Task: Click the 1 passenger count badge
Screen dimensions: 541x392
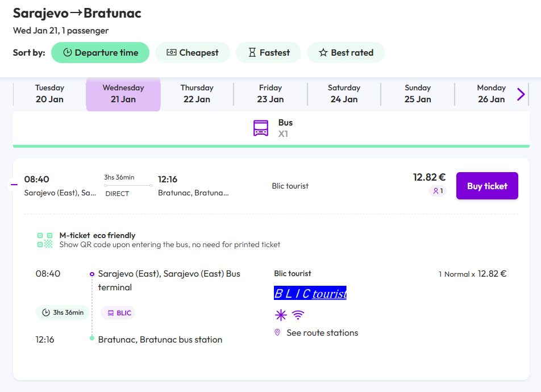Action: [x=438, y=191]
